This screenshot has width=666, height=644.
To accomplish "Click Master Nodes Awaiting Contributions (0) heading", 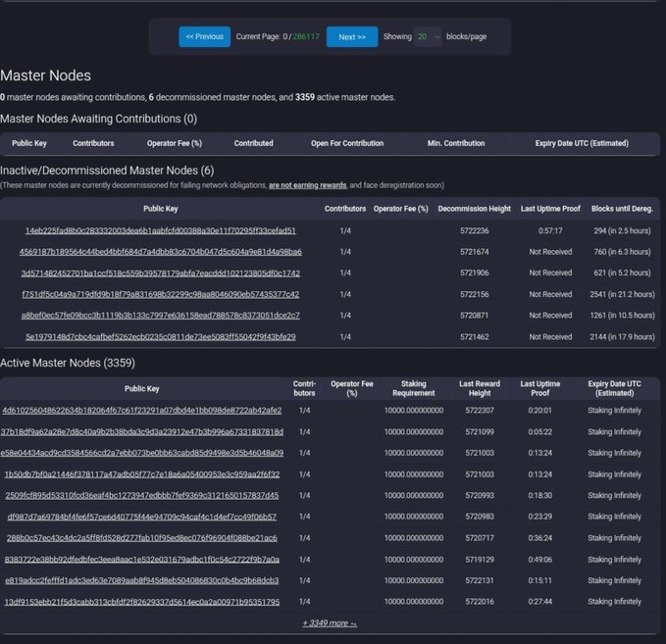I will [x=98, y=119].
